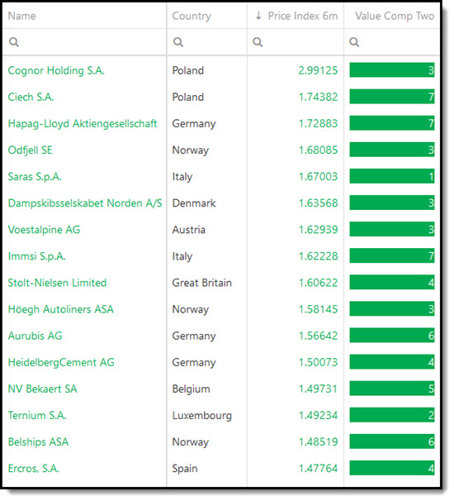Select Italy in Immsi S.p.A. row

pos(182,257)
